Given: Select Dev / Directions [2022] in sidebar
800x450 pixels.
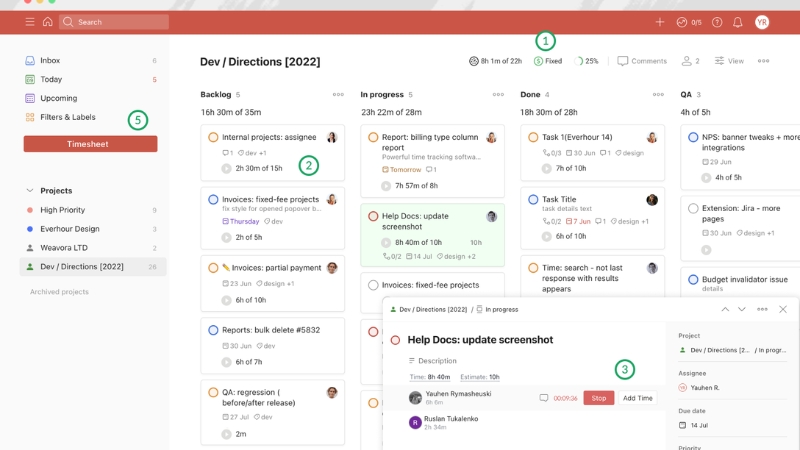Looking at the screenshot, I should coord(93,266).
